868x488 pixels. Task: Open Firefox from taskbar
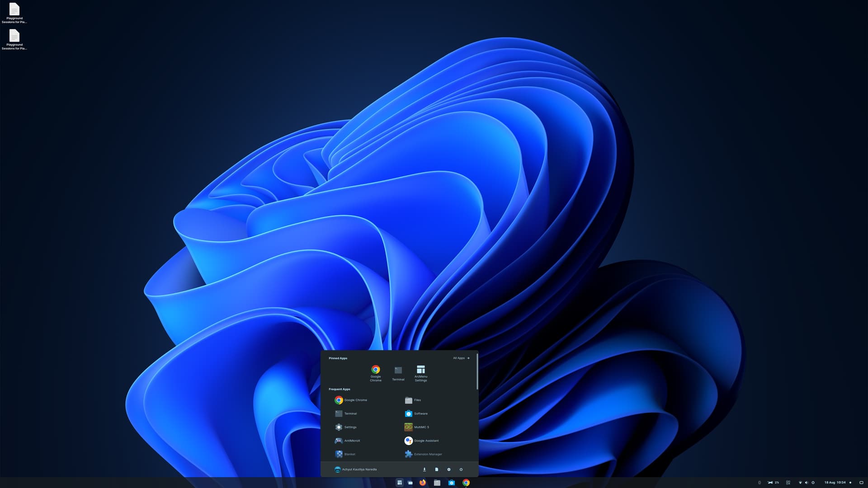coord(423,483)
